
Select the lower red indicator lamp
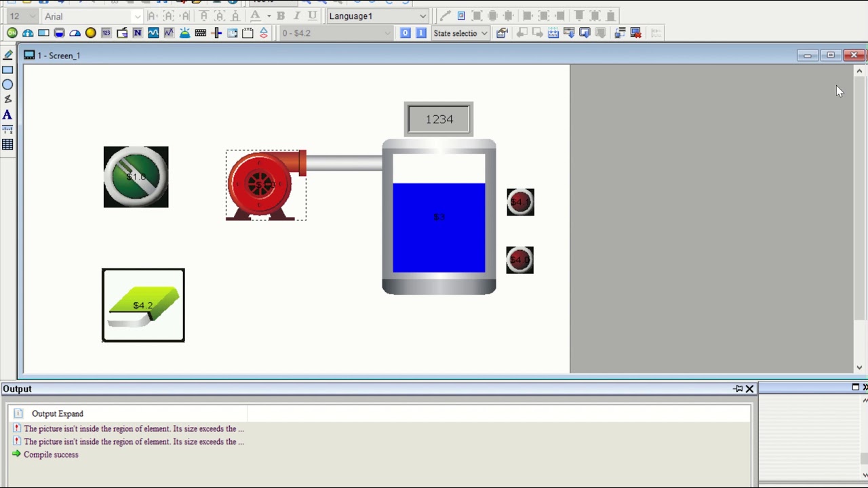519,260
